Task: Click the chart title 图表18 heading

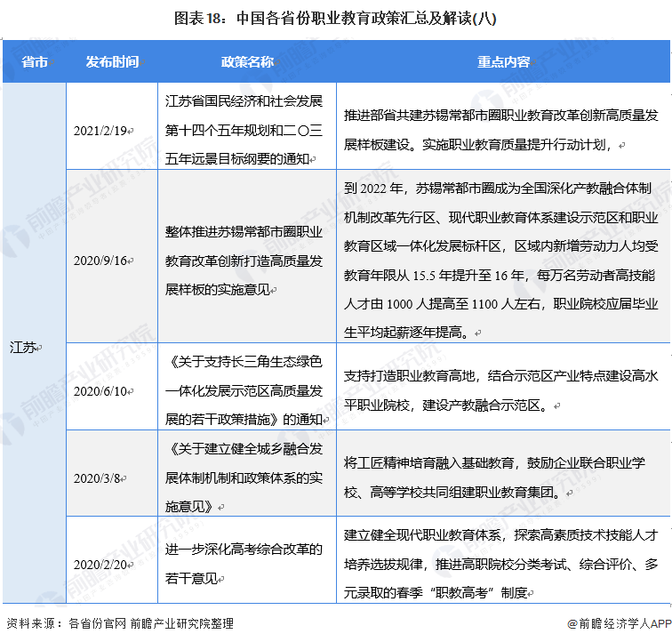Action: (x=336, y=17)
